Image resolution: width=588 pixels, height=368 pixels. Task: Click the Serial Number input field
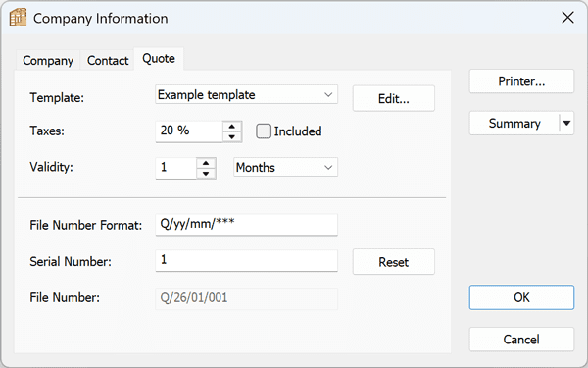click(246, 261)
